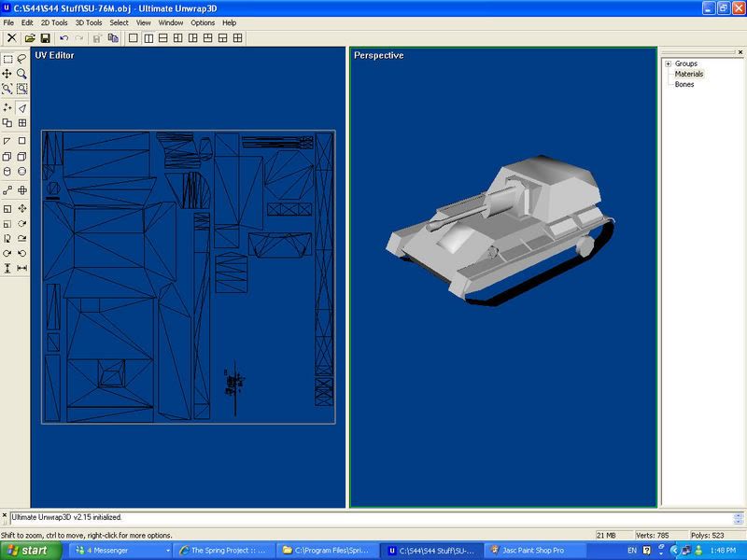The height and width of the screenshot is (560, 747).
Task: Open the Options menu
Action: pyautogui.click(x=203, y=22)
